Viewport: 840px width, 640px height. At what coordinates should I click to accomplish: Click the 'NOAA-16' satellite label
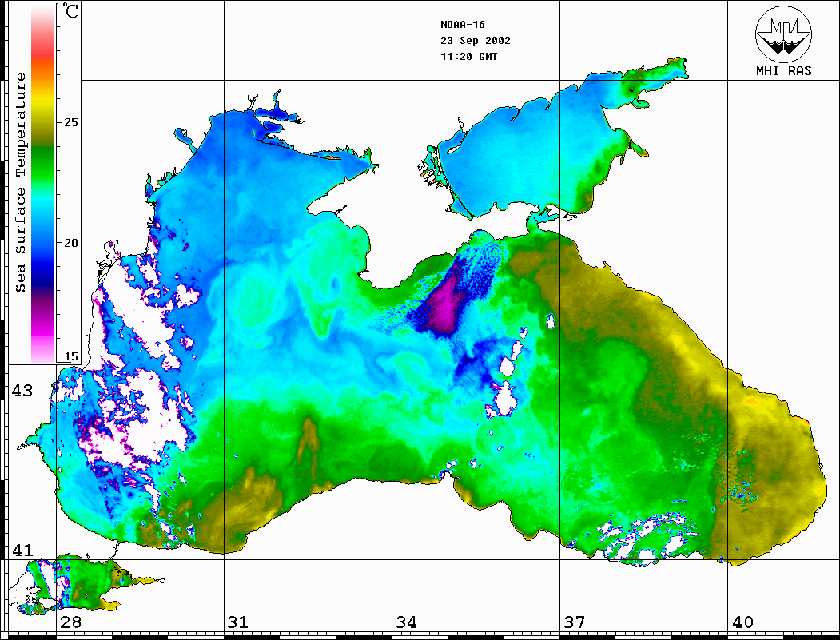coord(463,25)
